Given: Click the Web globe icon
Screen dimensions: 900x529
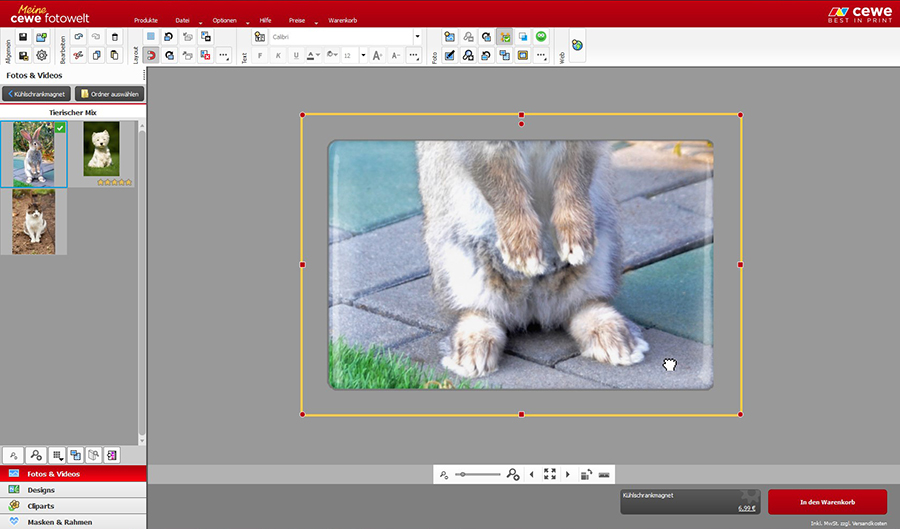Looking at the screenshot, I should pos(577,45).
